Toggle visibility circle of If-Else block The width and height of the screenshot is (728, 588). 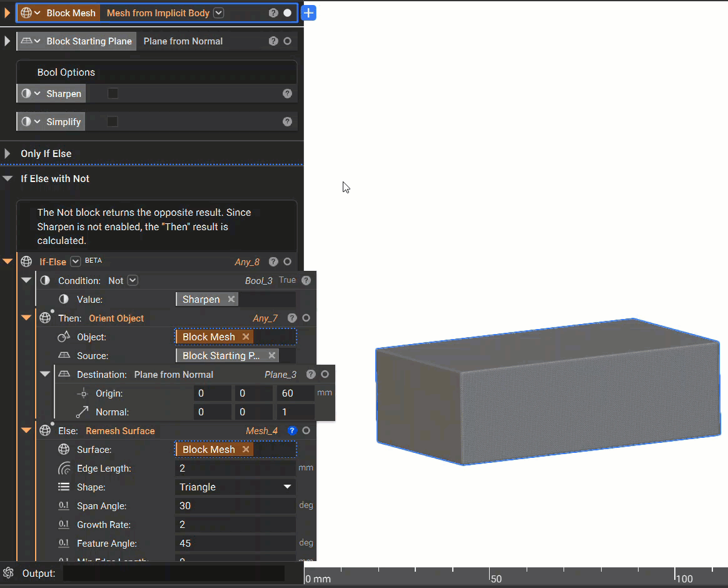pyautogui.click(x=288, y=261)
